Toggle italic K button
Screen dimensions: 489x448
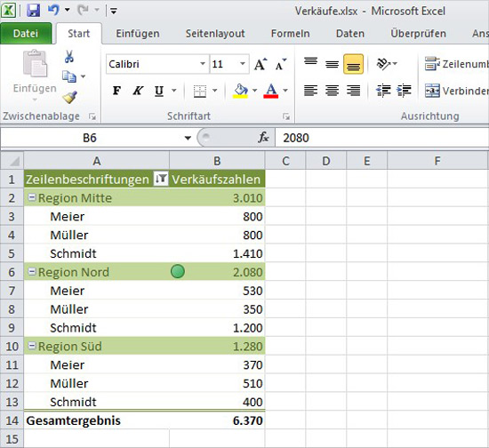[x=138, y=91]
